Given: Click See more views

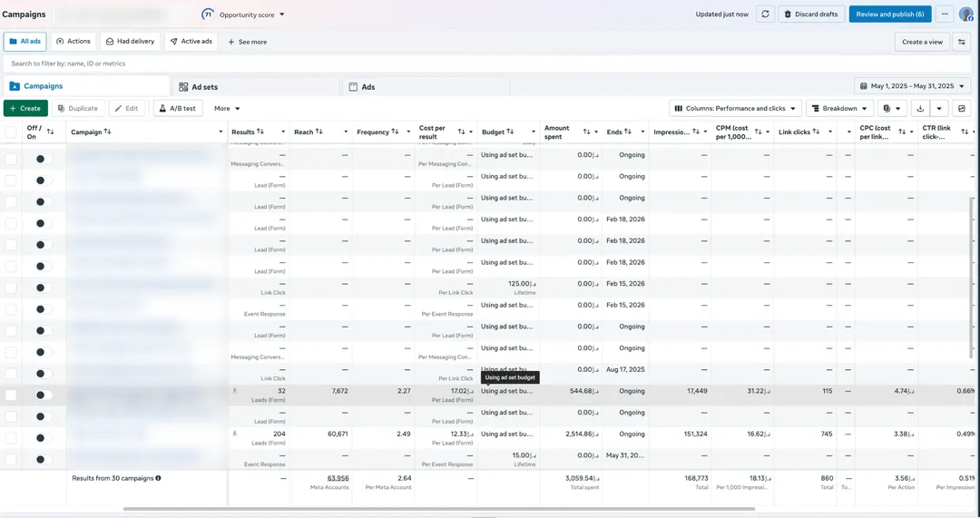Looking at the screenshot, I should 247,42.
